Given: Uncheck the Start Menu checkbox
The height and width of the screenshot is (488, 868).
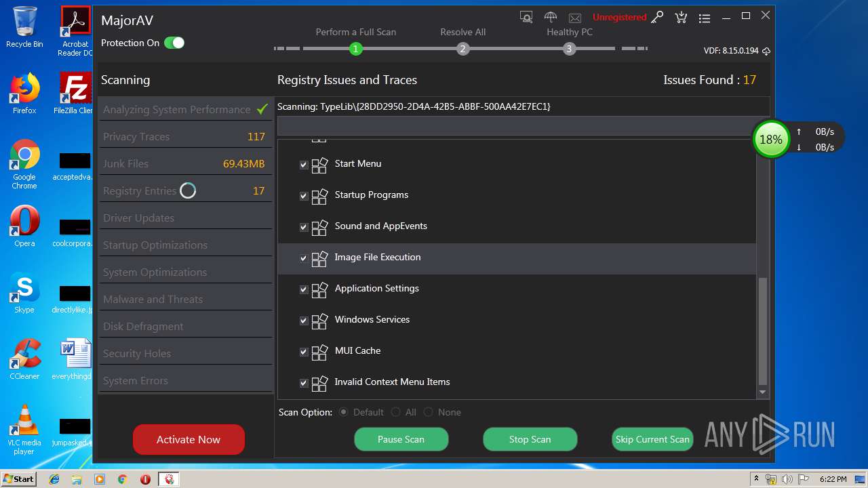Looking at the screenshot, I should [304, 165].
